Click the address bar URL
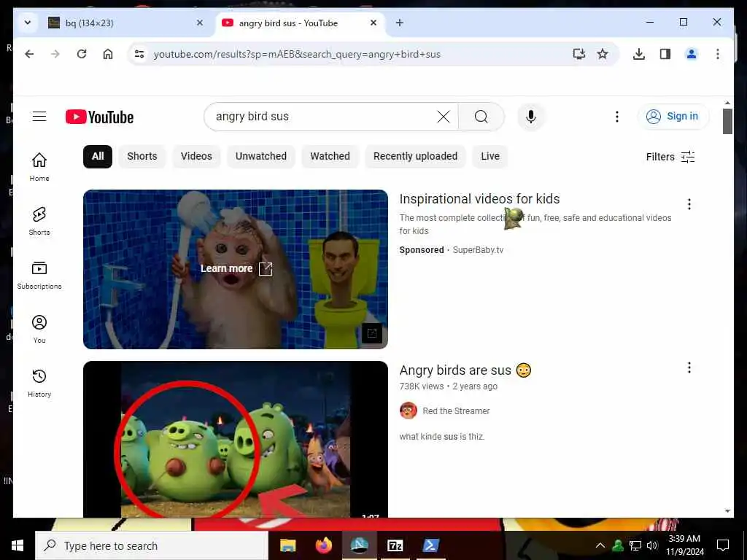This screenshot has height=560, width=747. pos(297,54)
